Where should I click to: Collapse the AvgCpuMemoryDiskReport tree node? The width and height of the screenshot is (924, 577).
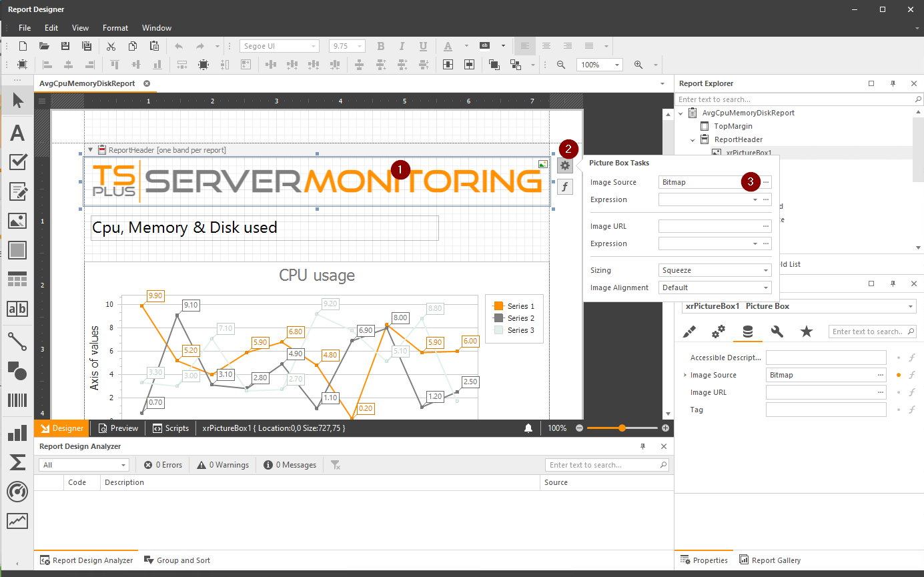click(681, 113)
